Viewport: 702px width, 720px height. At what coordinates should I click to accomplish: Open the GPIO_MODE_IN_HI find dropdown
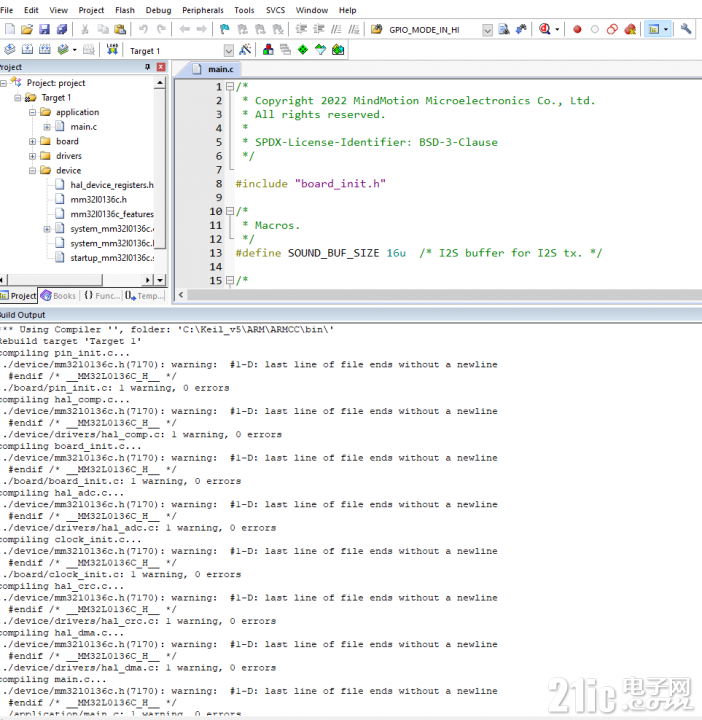coord(488,30)
